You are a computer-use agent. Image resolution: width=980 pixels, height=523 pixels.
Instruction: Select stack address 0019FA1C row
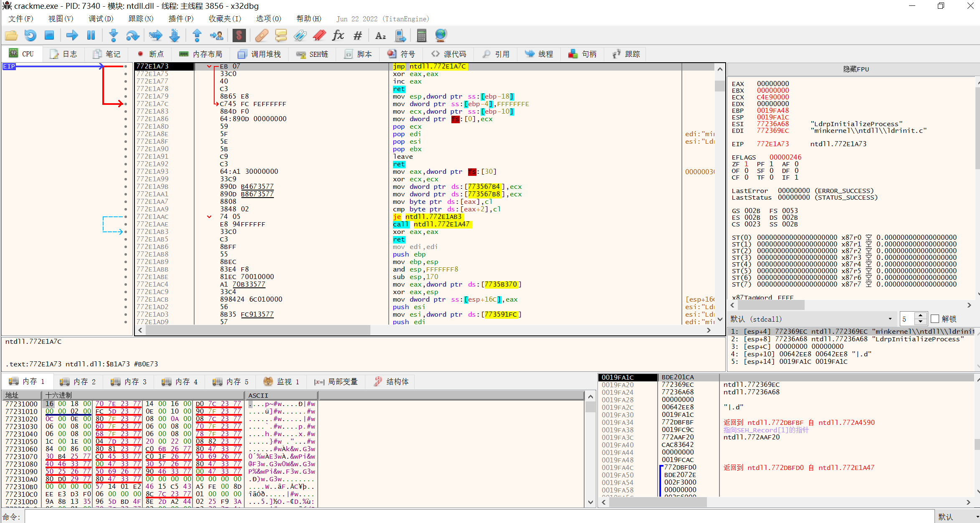pyautogui.click(x=787, y=377)
